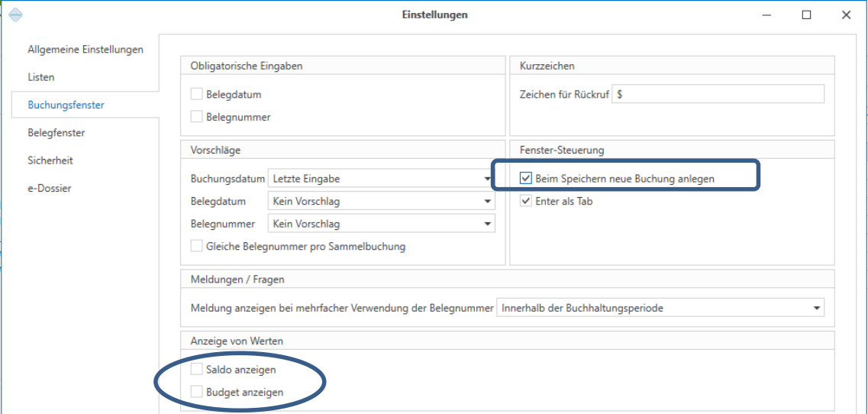Viewport: 868px width, 414px height.
Task: Maximize the Einstellungen window
Action: [807, 15]
